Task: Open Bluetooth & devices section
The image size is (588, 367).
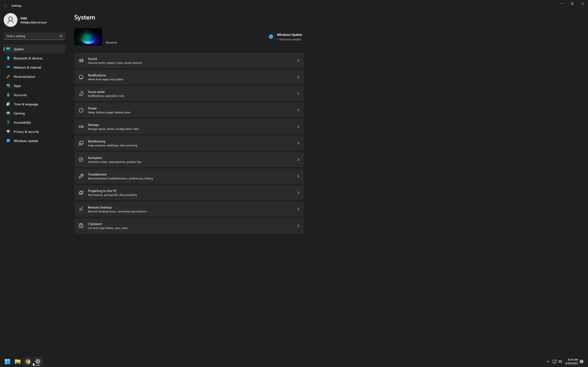Action: 28,58
